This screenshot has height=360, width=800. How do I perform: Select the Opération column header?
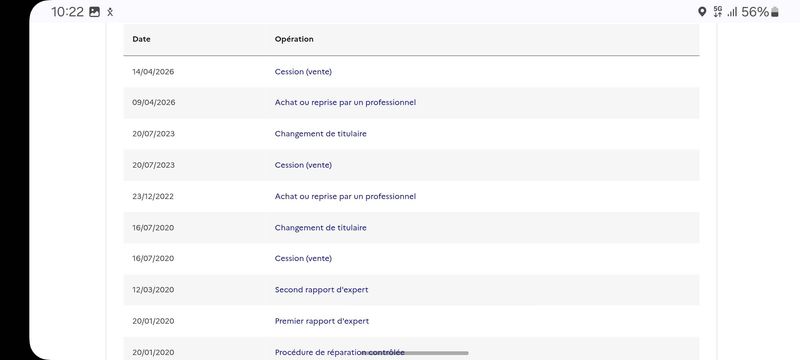click(294, 39)
